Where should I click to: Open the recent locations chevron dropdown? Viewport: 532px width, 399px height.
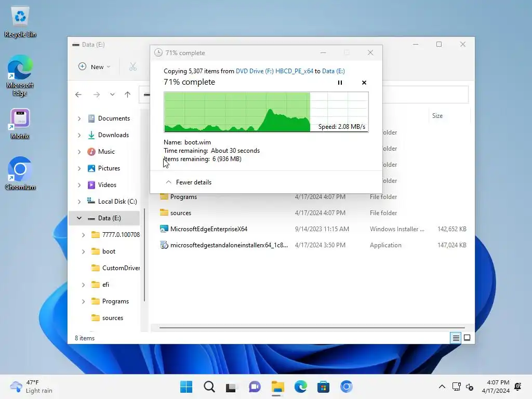coord(112,95)
